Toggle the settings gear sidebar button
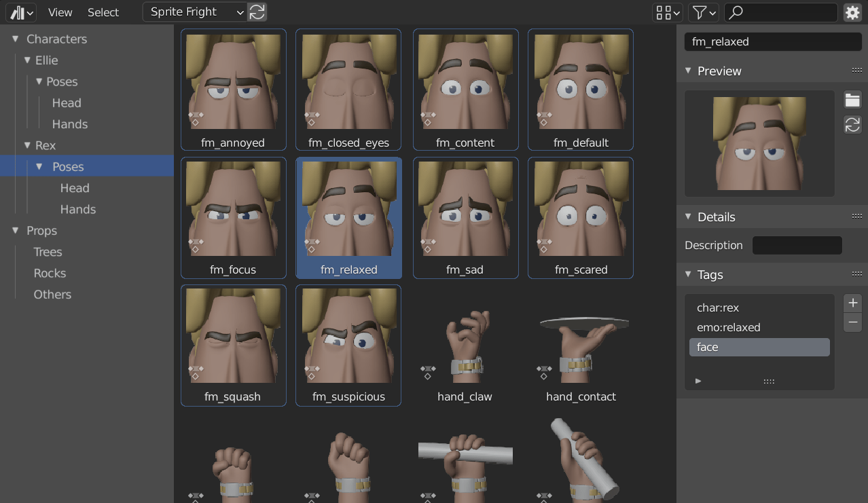868x503 pixels. [x=852, y=12]
